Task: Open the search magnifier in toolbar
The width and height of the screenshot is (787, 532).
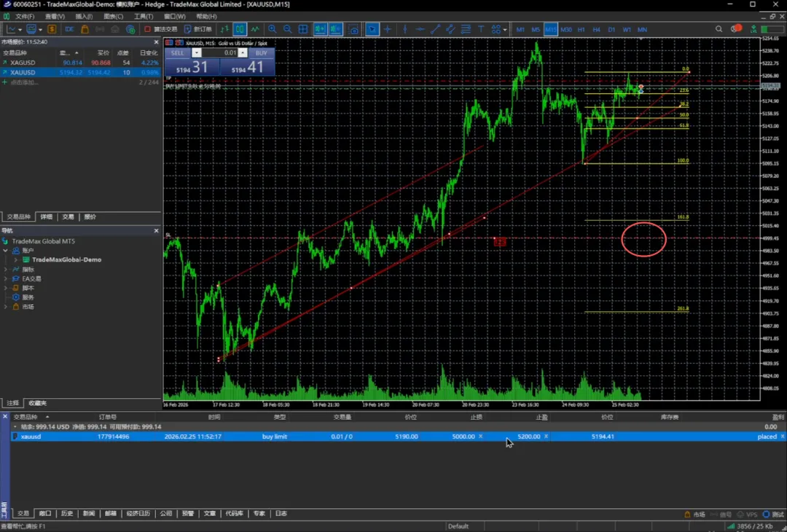Action: [719, 29]
